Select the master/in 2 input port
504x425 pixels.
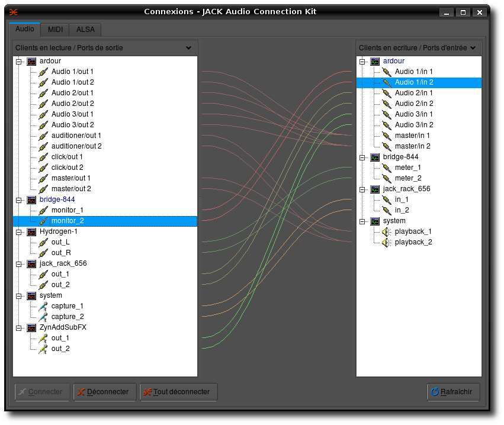click(412, 146)
